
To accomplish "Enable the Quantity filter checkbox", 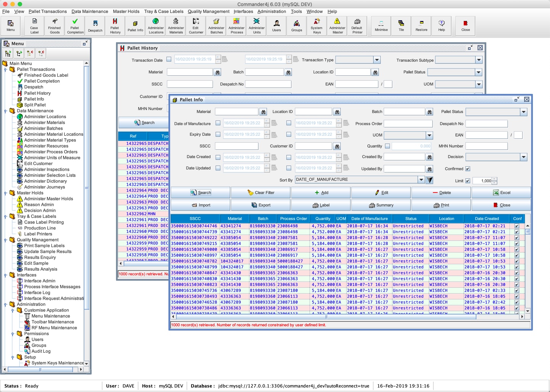I will pyautogui.click(x=388, y=146).
